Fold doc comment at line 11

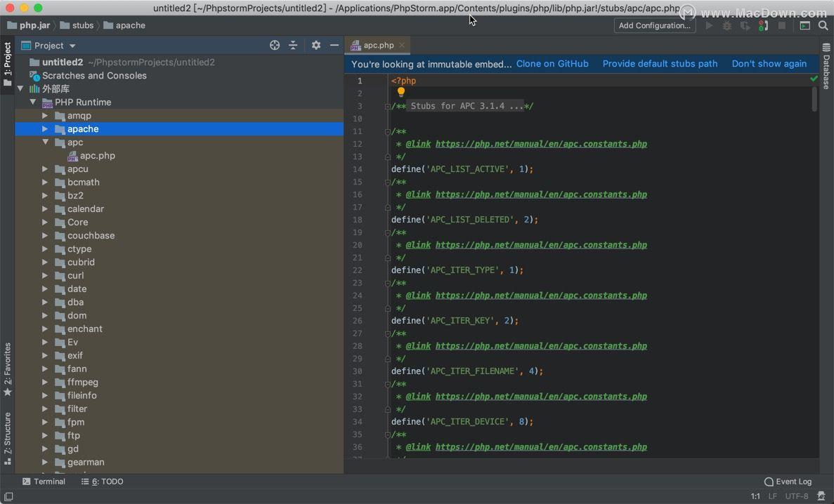(388, 131)
